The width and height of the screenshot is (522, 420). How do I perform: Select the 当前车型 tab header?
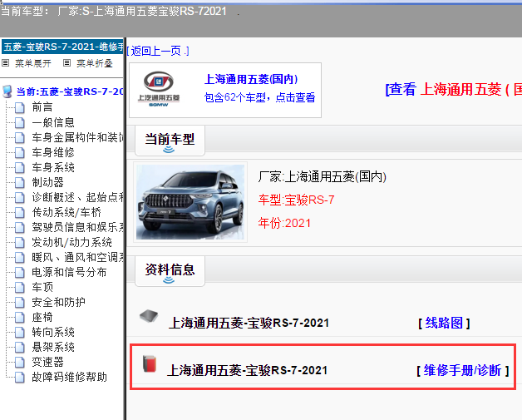(170, 141)
